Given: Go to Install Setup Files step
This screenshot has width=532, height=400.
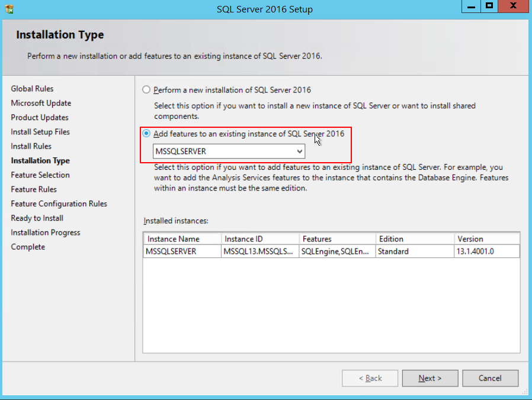Looking at the screenshot, I should coord(40,132).
